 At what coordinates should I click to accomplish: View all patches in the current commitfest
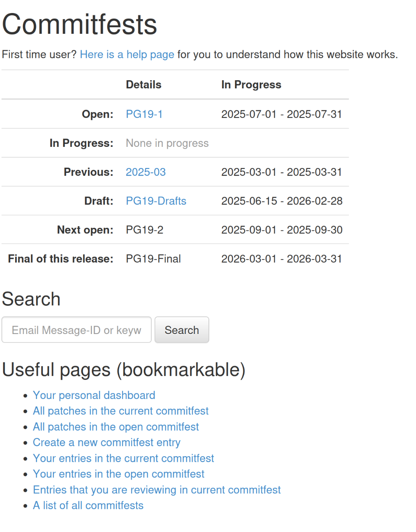121,411
